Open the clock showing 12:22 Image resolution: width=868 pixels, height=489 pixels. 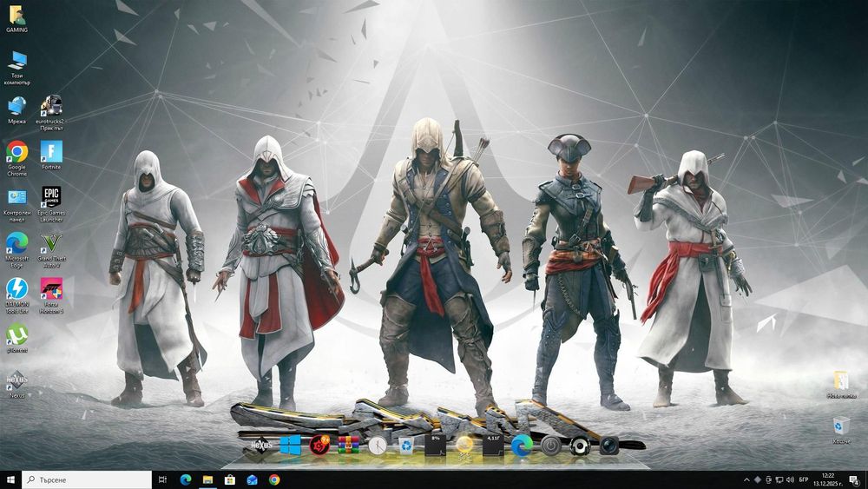[827, 479]
